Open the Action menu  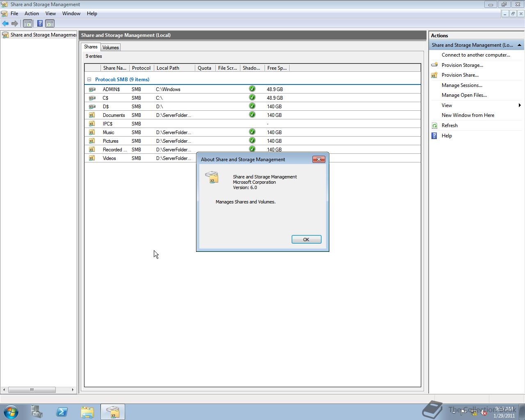(x=32, y=14)
